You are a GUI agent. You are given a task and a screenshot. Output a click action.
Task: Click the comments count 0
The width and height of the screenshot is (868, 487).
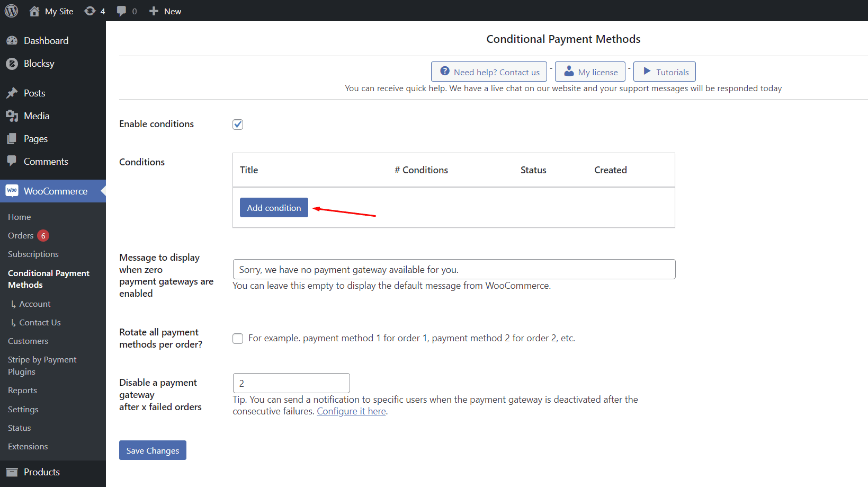(x=135, y=11)
